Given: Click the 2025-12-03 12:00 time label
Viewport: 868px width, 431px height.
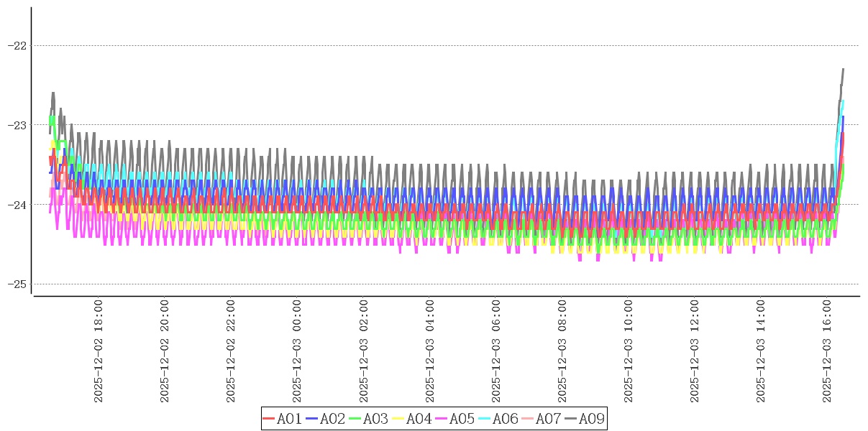Looking at the screenshot, I should tap(695, 352).
